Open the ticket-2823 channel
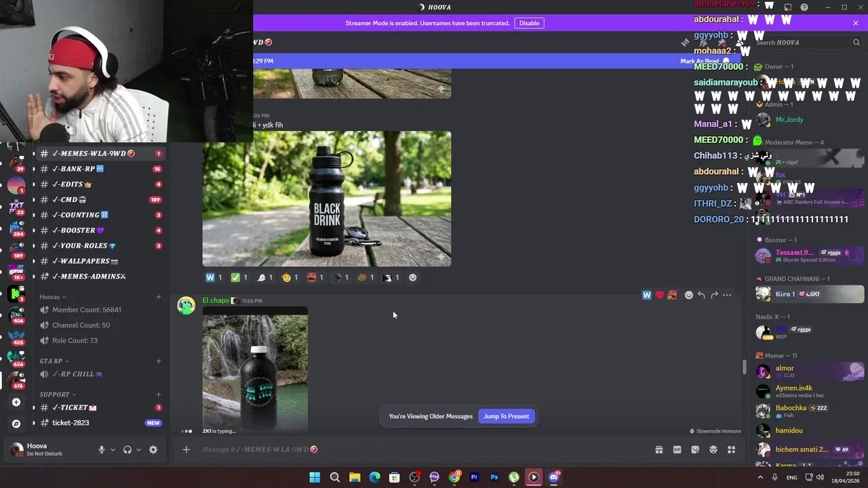 click(x=99, y=423)
